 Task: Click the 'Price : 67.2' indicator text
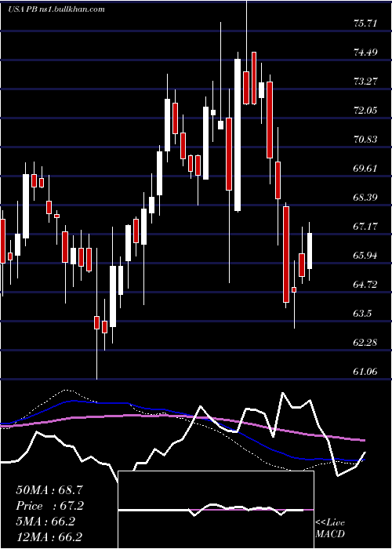coord(49,506)
